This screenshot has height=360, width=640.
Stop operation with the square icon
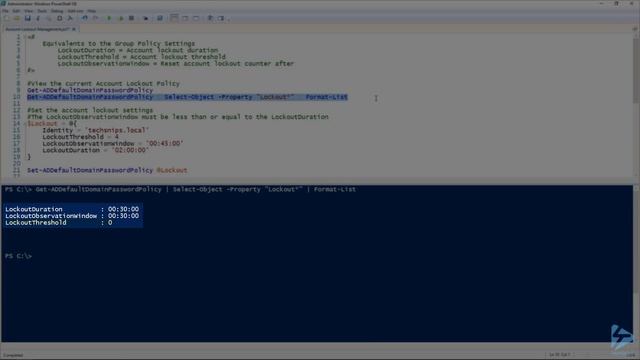tap(131, 18)
